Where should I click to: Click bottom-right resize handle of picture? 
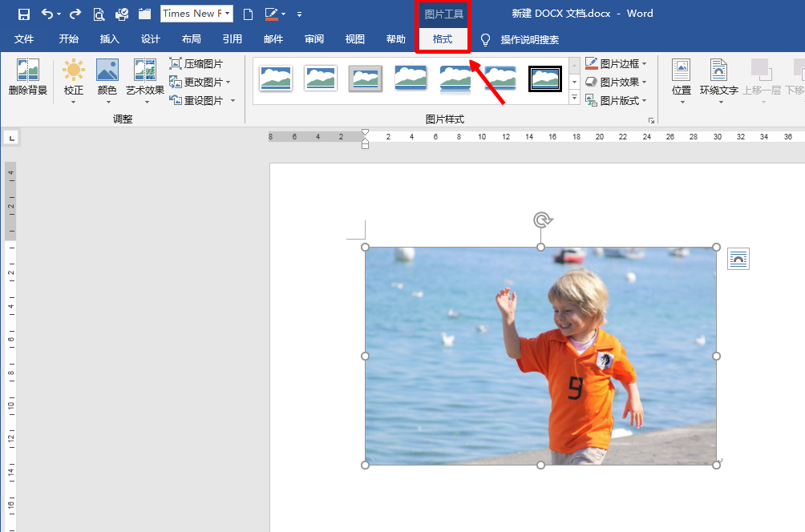tap(717, 465)
